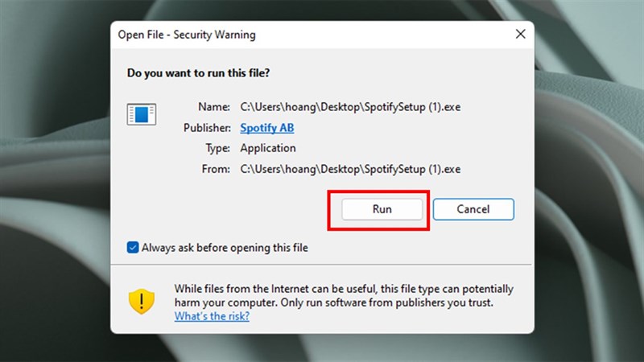644x362 pixels.
Task: Uncheck the Always ask before opening checkbox
Action: 133,248
